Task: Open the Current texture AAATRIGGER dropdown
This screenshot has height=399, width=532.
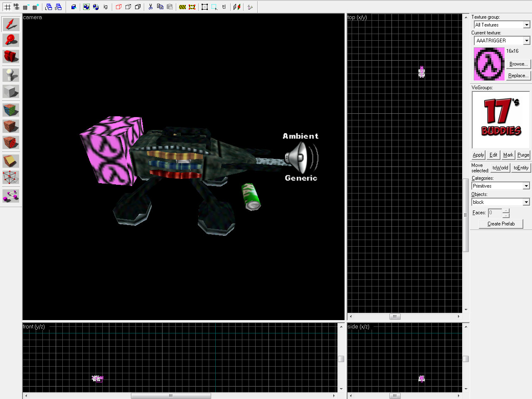Action: tap(527, 41)
